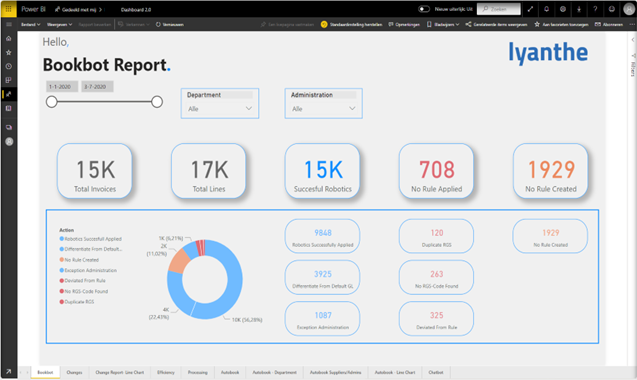Open notifications bell icon
The width and height of the screenshot is (637, 380).
click(546, 9)
